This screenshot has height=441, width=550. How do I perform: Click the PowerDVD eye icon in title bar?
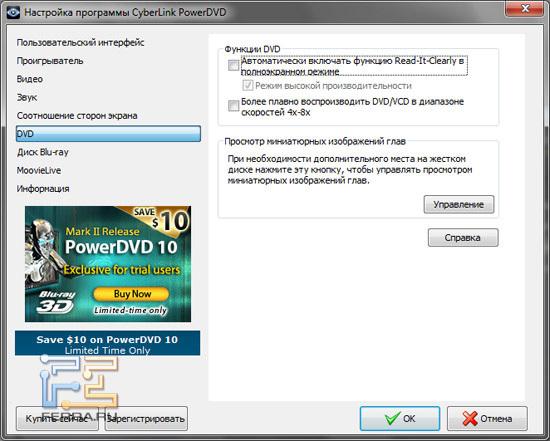13,13
